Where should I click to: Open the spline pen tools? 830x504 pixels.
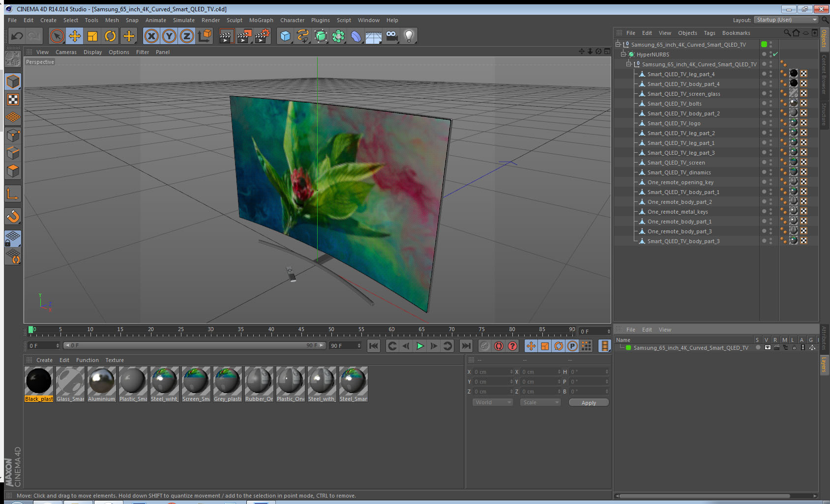tap(303, 36)
